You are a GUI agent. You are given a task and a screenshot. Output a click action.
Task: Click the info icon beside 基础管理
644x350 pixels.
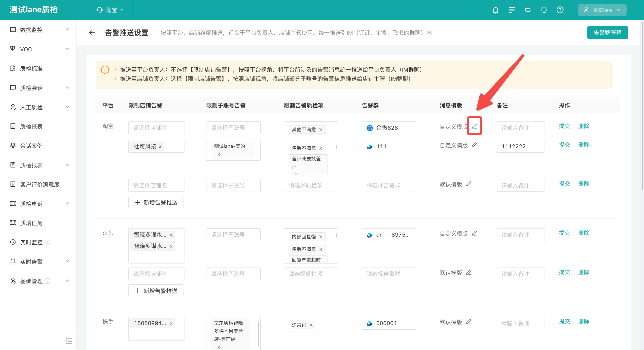coord(48,281)
